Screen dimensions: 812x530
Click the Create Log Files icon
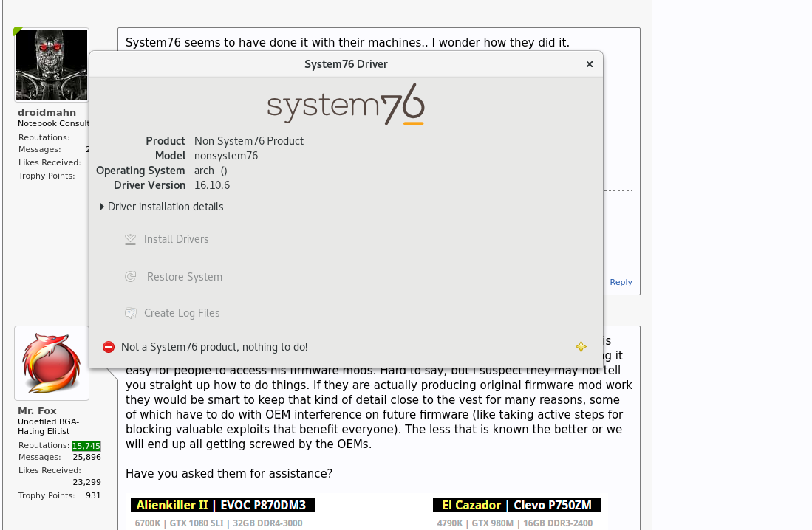point(131,313)
